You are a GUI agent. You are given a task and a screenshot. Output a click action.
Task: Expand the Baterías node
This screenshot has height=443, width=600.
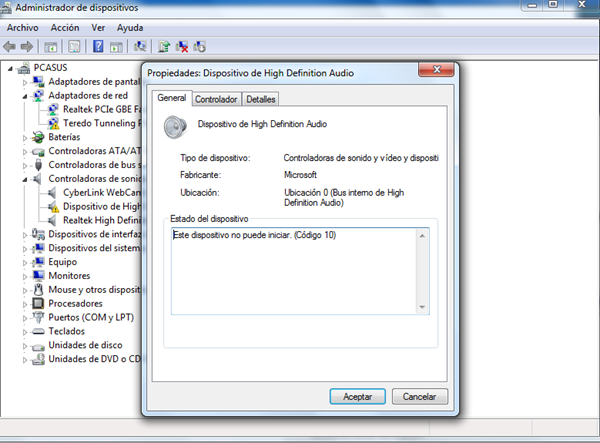coord(25,138)
